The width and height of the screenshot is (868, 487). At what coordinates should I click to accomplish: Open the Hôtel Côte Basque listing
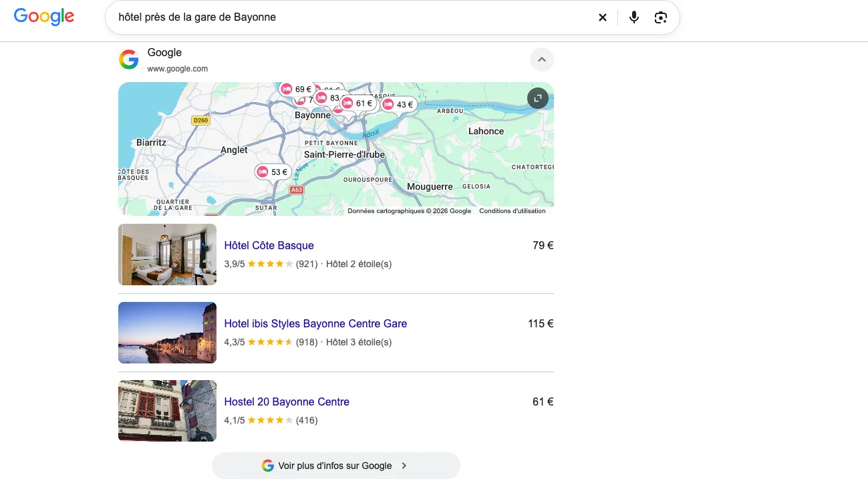(269, 245)
